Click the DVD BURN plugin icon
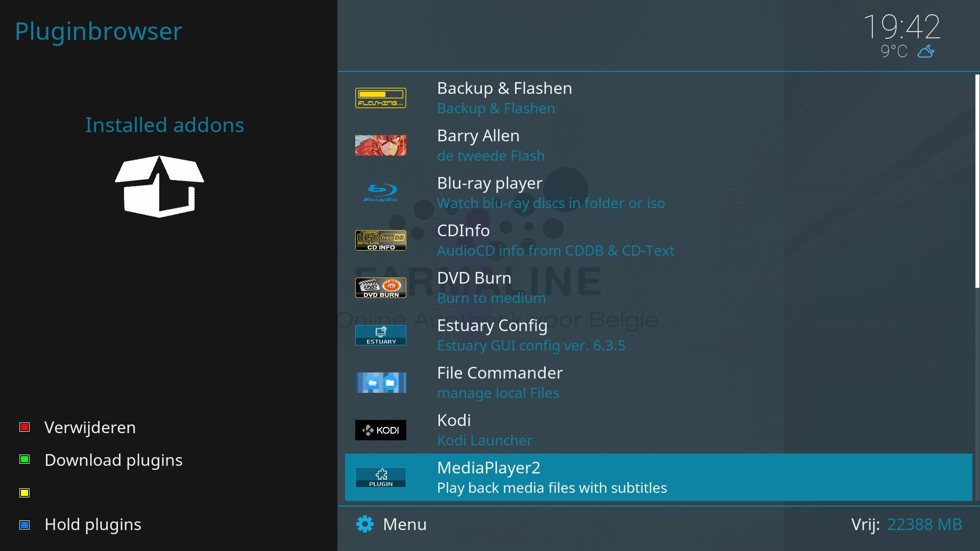Viewport: 980px width, 551px height. click(x=381, y=288)
